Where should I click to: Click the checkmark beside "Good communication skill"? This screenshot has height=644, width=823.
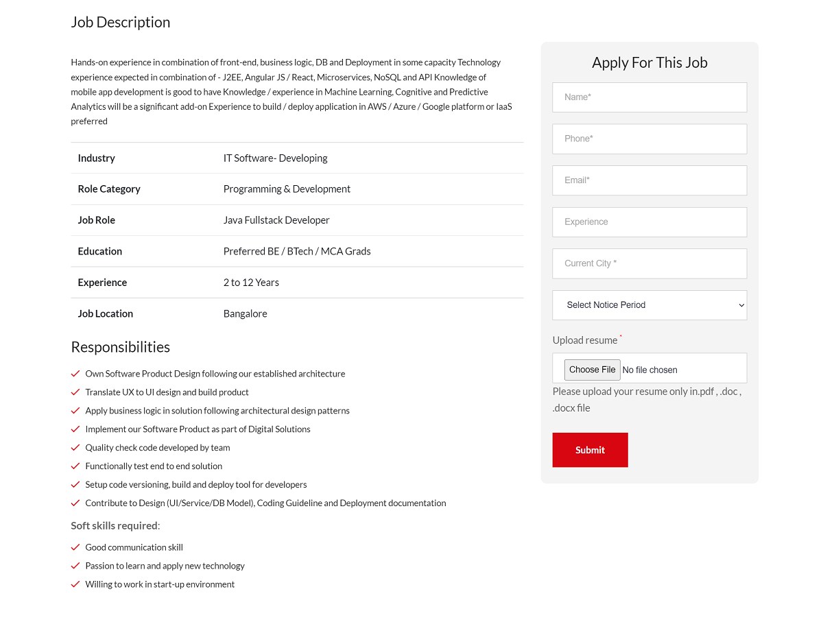click(75, 547)
